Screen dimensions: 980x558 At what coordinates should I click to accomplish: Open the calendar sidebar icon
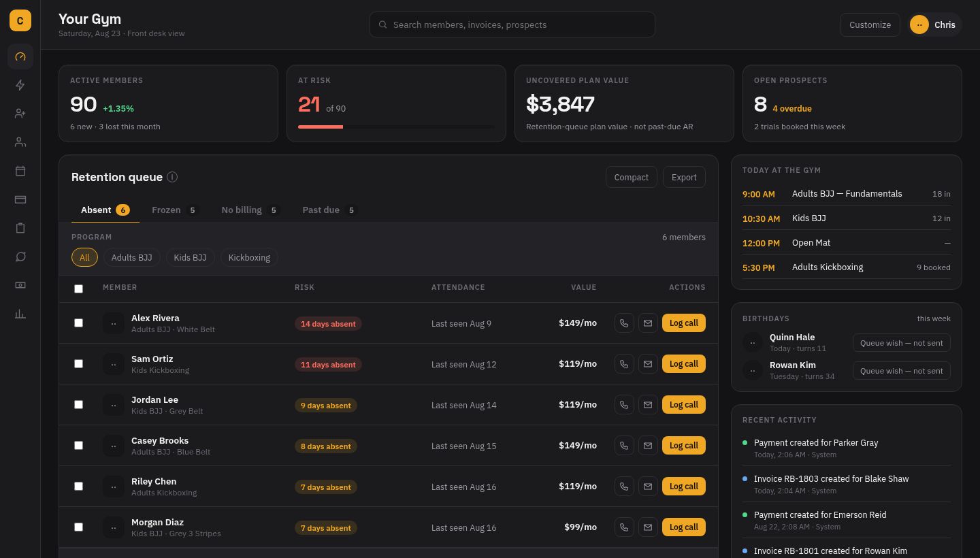click(20, 171)
